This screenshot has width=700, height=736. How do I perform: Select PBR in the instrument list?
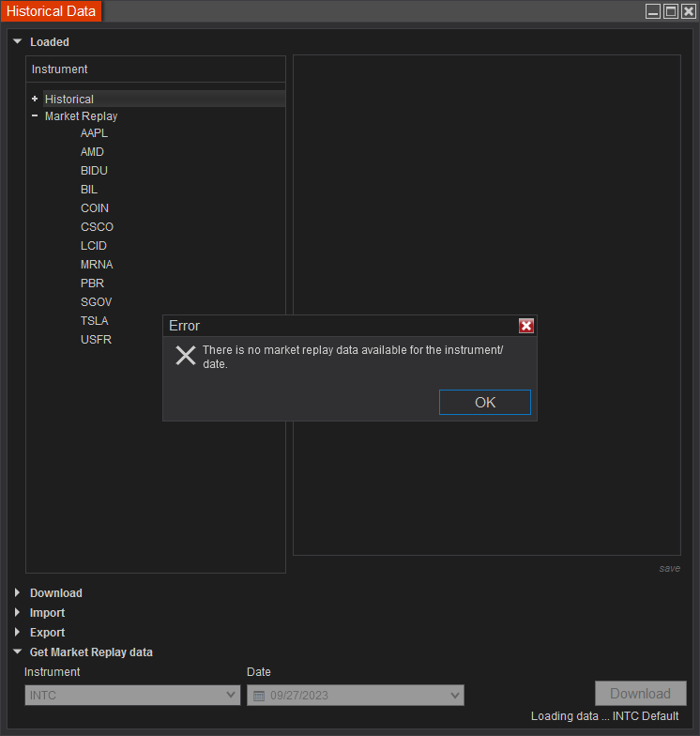pyautogui.click(x=92, y=284)
